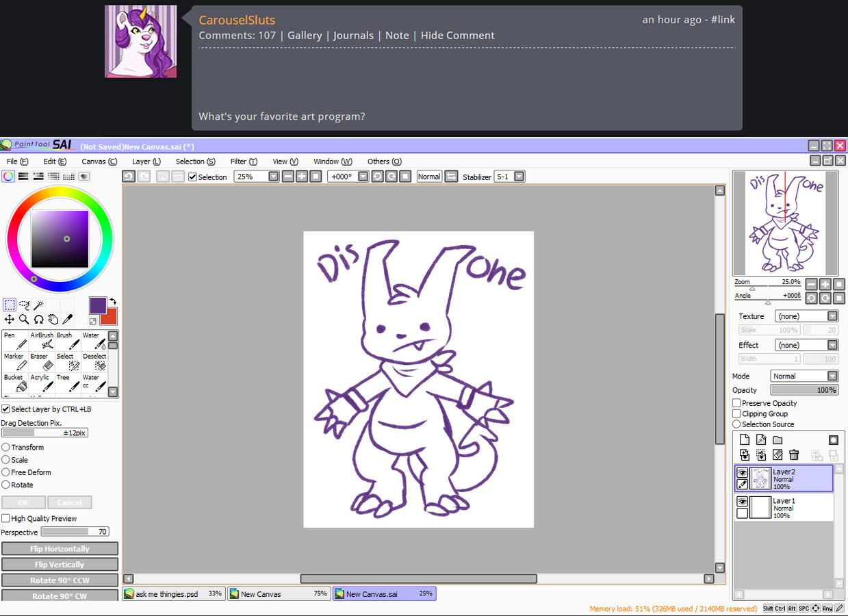Choose the Eyedropper color picker tool
848x616 pixels.
[68, 319]
